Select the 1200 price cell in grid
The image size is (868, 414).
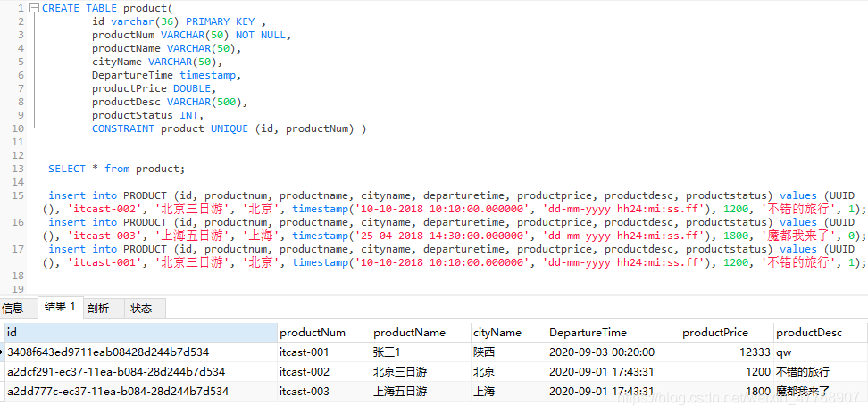(726, 372)
